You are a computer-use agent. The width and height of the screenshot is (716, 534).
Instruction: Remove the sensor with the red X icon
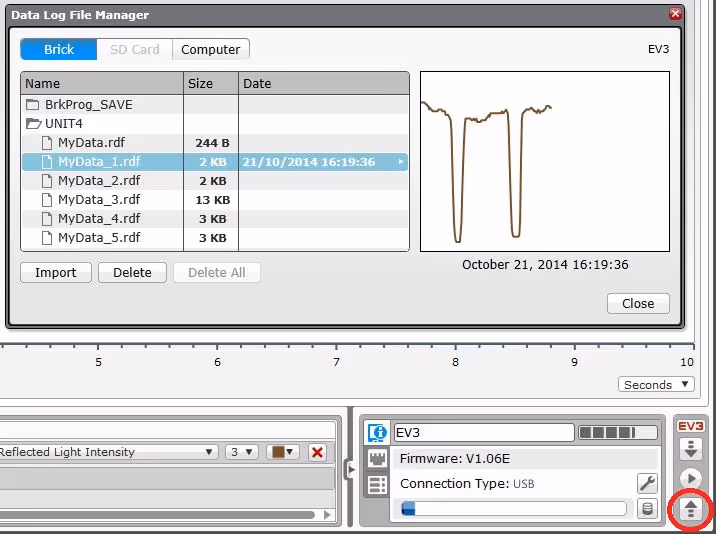(317, 452)
